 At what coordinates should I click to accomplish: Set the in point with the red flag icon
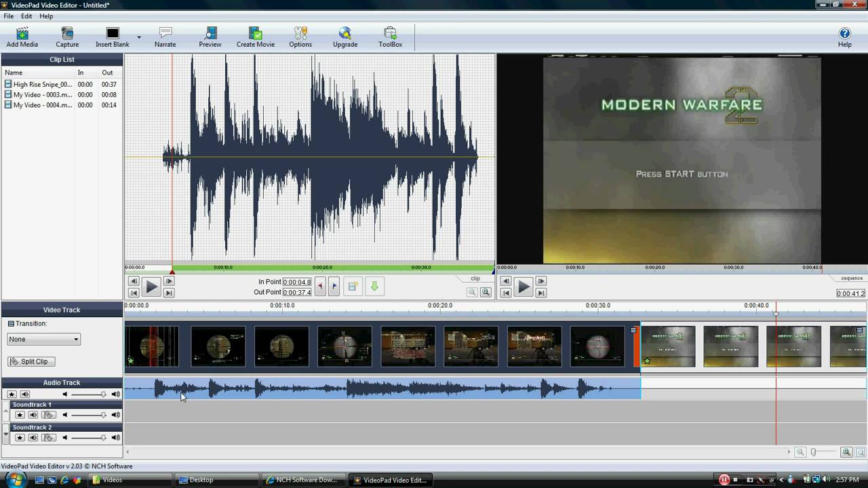320,287
